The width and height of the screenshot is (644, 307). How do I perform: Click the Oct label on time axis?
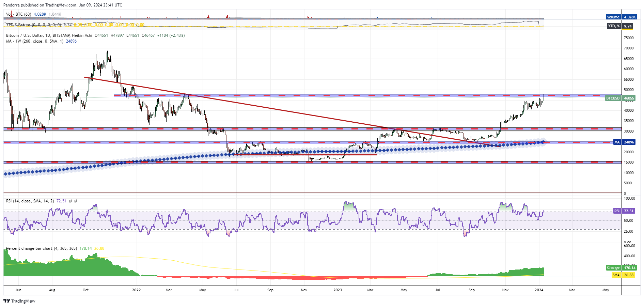pyautogui.click(x=85, y=290)
